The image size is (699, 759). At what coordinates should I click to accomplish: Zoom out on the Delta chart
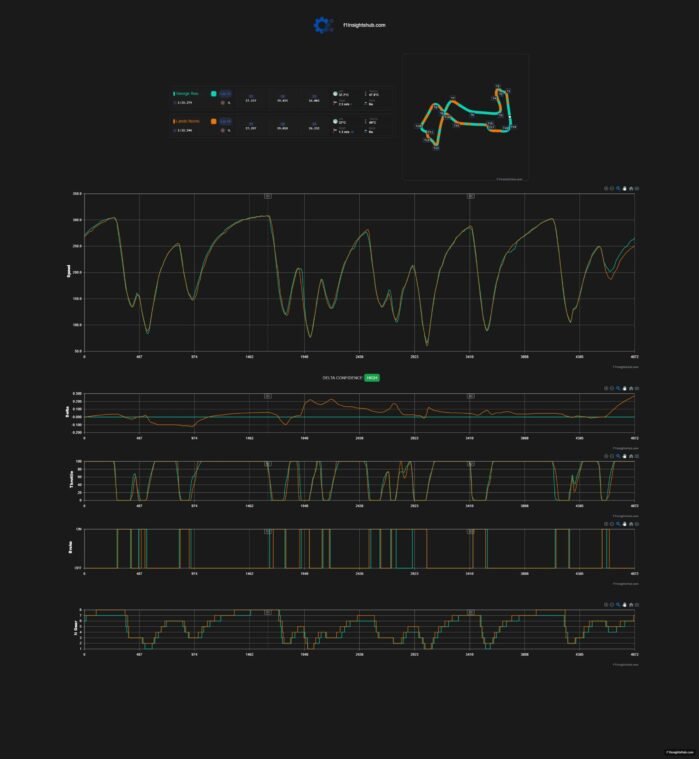coord(612,388)
